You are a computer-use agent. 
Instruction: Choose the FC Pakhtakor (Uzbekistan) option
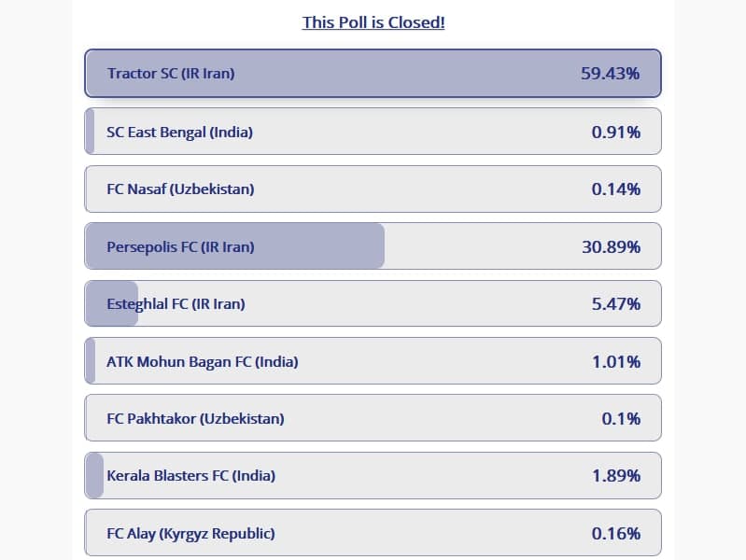pyautogui.click(x=373, y=418)
